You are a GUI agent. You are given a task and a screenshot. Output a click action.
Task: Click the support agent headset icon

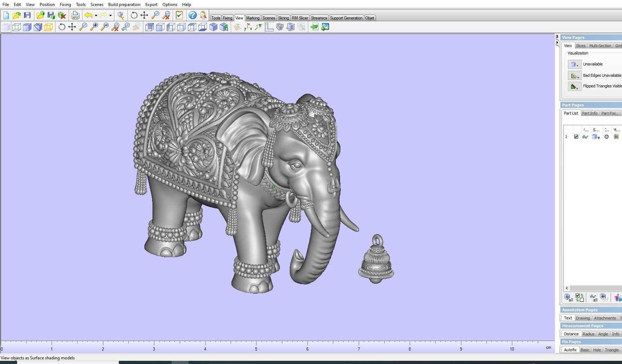click(203, 15)
